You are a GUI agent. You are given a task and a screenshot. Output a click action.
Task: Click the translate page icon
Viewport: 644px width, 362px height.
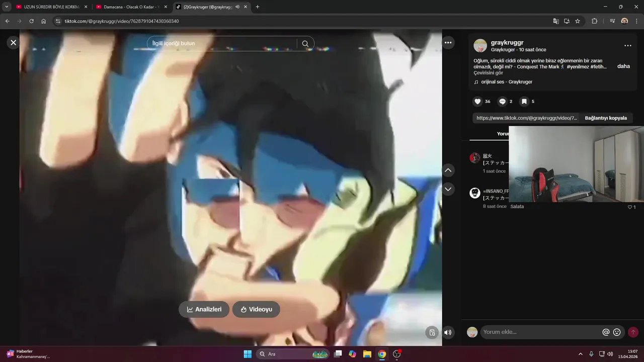tap(556, 21)
